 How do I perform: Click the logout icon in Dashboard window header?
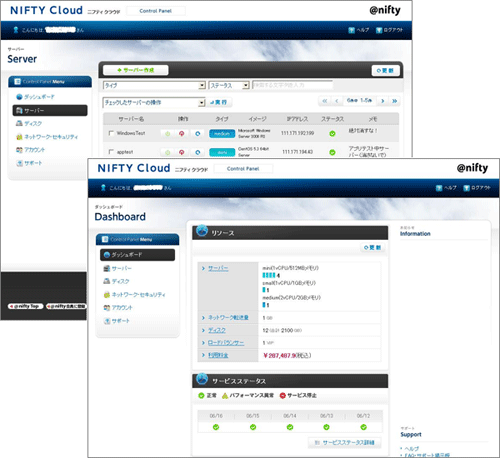(x=467, y=188)
